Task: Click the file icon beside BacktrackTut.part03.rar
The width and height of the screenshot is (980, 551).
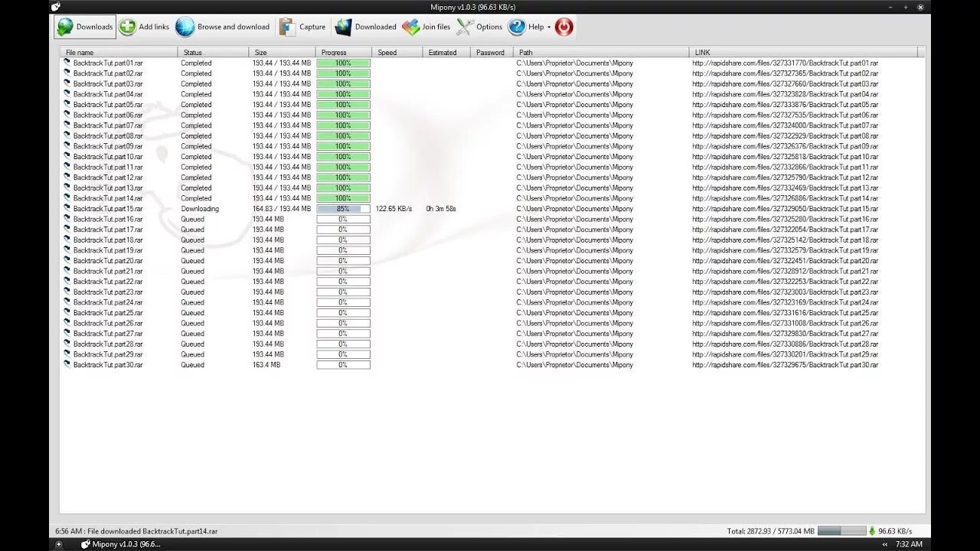Action: 67,83
